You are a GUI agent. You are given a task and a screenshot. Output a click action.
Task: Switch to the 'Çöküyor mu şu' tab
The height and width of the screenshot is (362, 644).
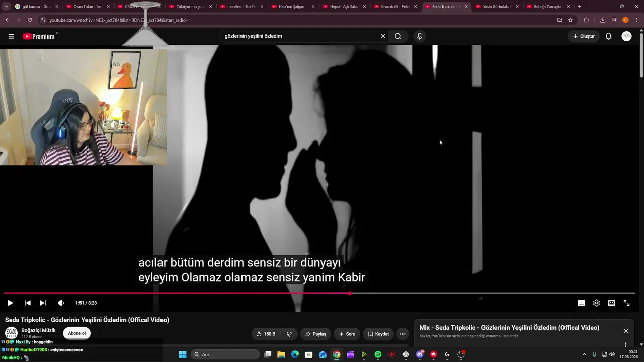191,7
